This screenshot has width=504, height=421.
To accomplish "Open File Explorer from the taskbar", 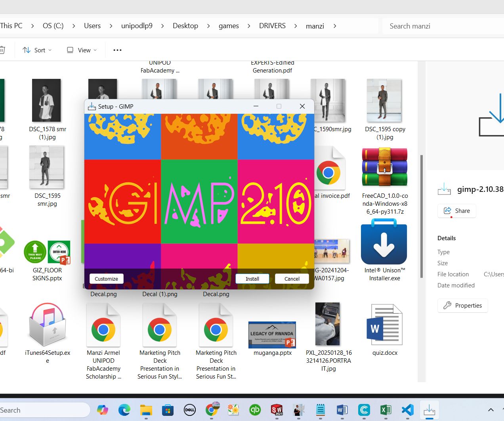I will pos(146,410).
